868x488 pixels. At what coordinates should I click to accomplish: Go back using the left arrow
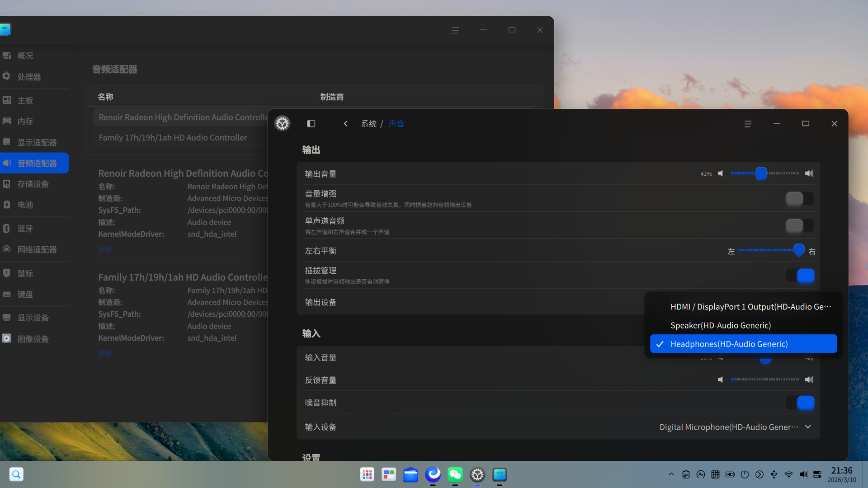tap(345, 123)
